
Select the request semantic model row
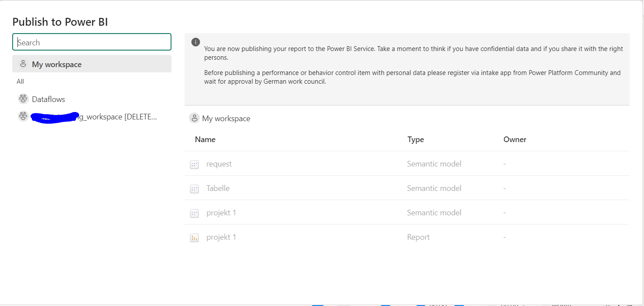407,164
